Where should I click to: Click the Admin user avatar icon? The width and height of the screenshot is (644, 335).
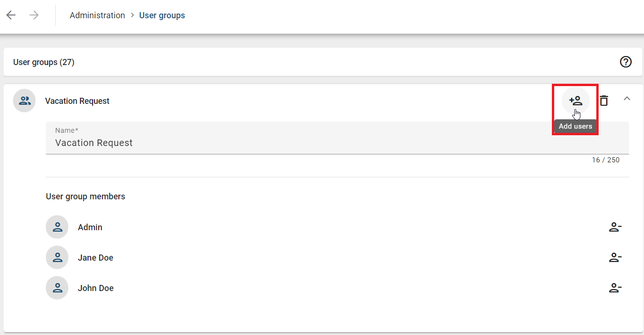coord(57,227)
